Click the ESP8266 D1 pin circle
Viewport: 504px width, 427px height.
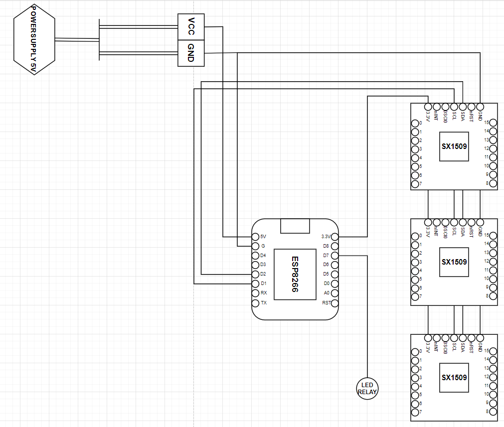[255, 284]
